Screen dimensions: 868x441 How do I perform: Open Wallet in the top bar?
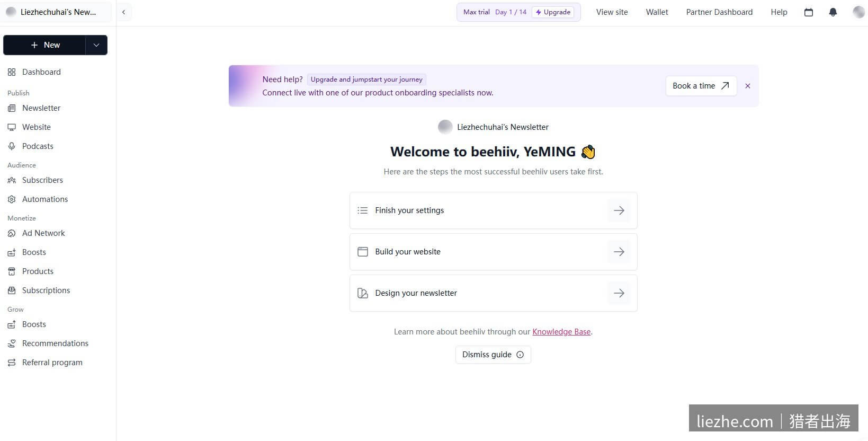(657, 12)
